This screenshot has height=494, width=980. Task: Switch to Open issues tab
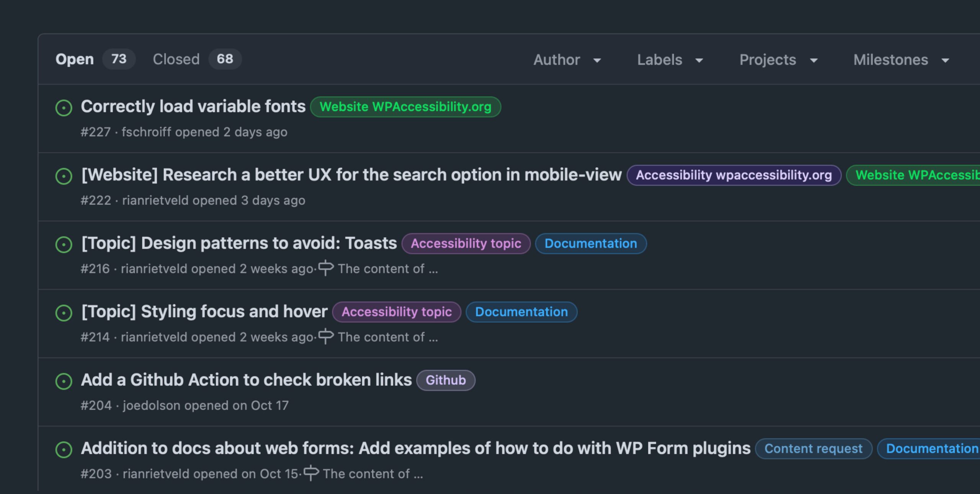point(75,59)
